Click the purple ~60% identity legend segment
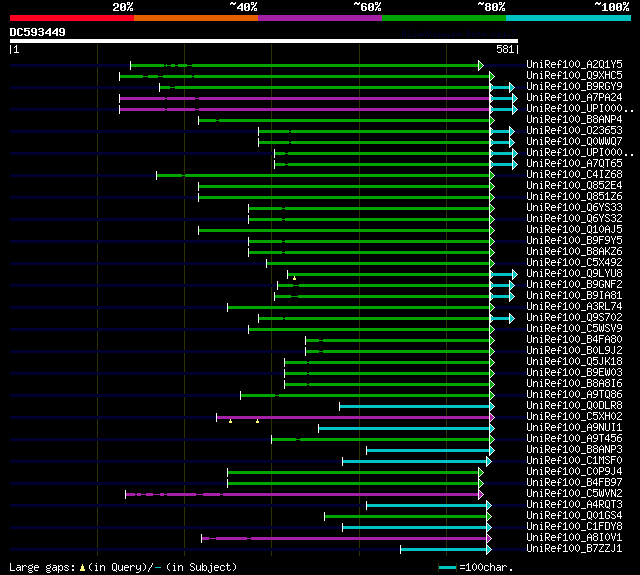This screenshot has height=575, width=640. [320, 18]
